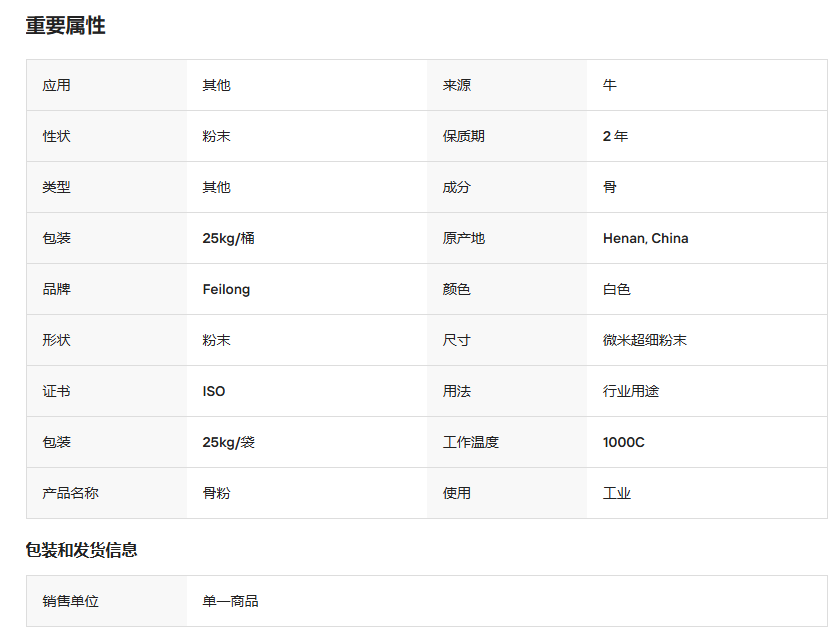Click the Henan, China origin value

pyautogui.click(x=645, y=238)
